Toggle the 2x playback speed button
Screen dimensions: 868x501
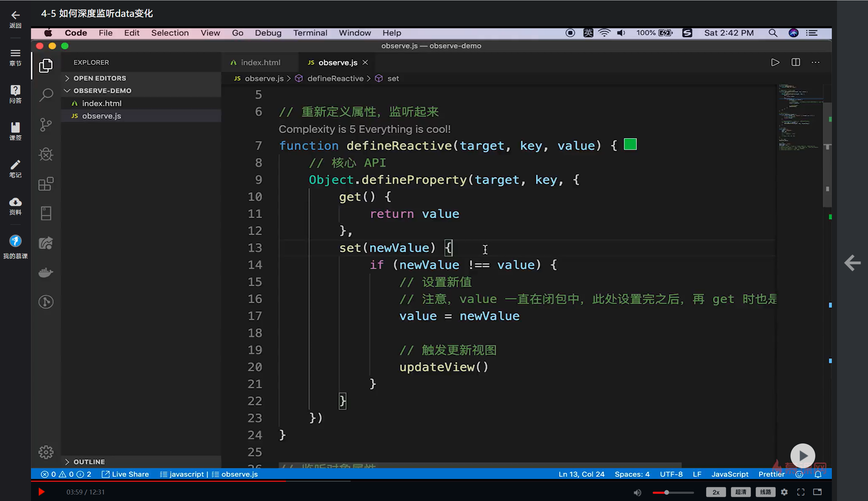tap(716, 492)
